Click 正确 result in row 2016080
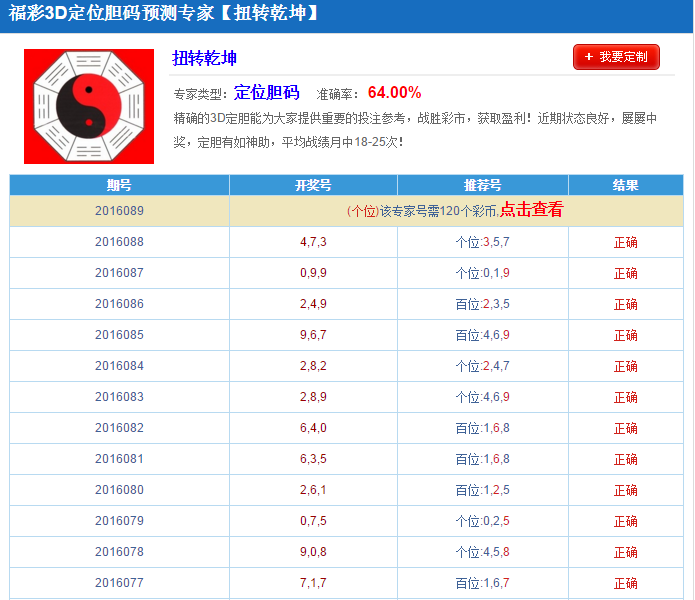 pos(625,491)
